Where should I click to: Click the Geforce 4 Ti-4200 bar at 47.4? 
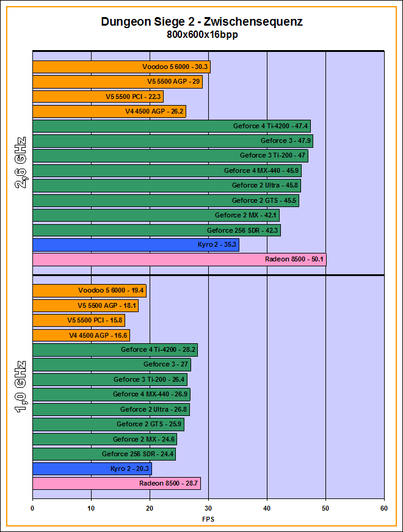[171, 126]
